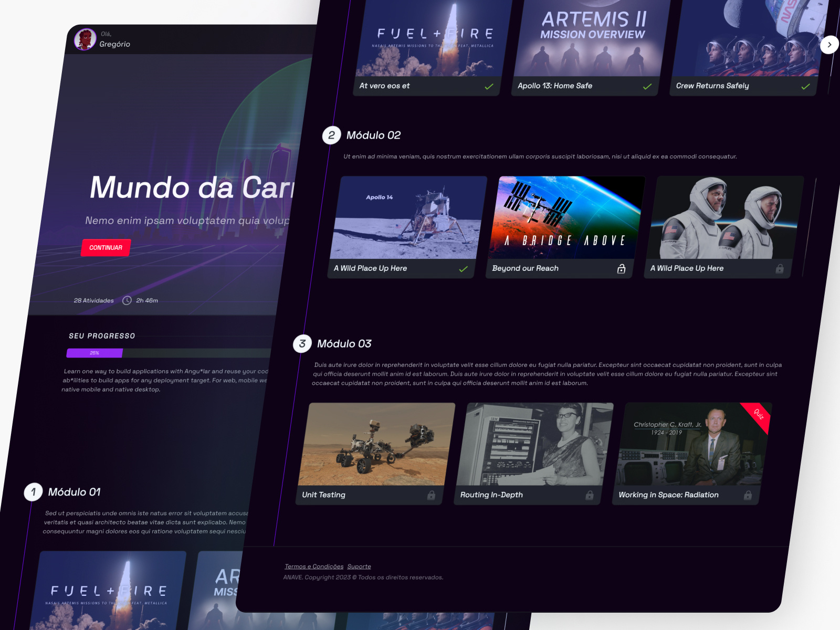Expand Módulo 02 via its numbered circle

[x=331, y=135]
